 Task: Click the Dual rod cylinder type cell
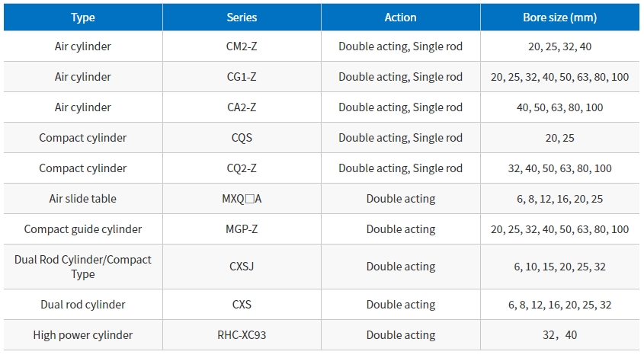tap(83, 305)
